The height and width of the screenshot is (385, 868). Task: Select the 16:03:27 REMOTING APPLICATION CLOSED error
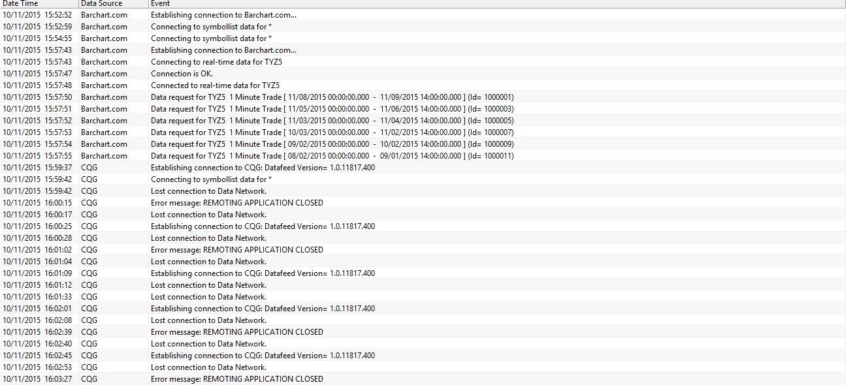(x=237, y=379)
